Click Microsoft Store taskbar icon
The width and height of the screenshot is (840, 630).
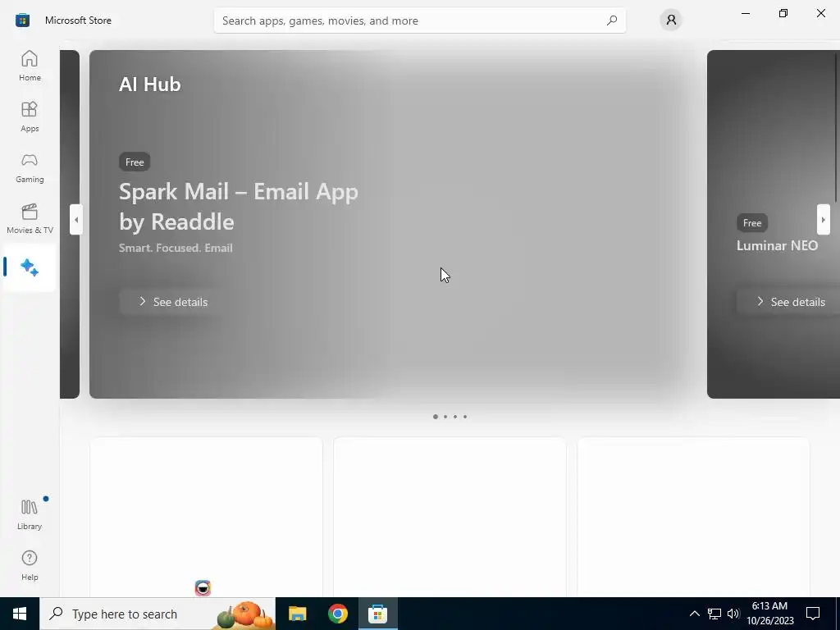377,614
